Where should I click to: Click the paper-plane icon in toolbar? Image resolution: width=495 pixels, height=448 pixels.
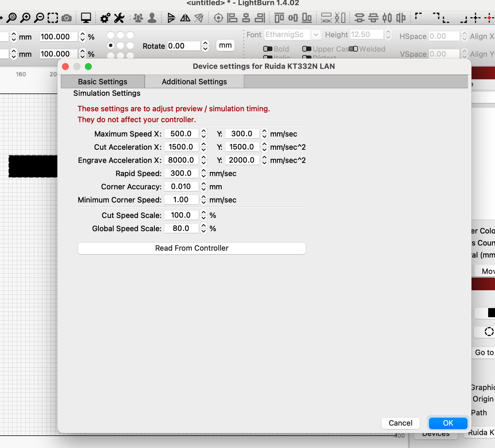pos(199,18)
